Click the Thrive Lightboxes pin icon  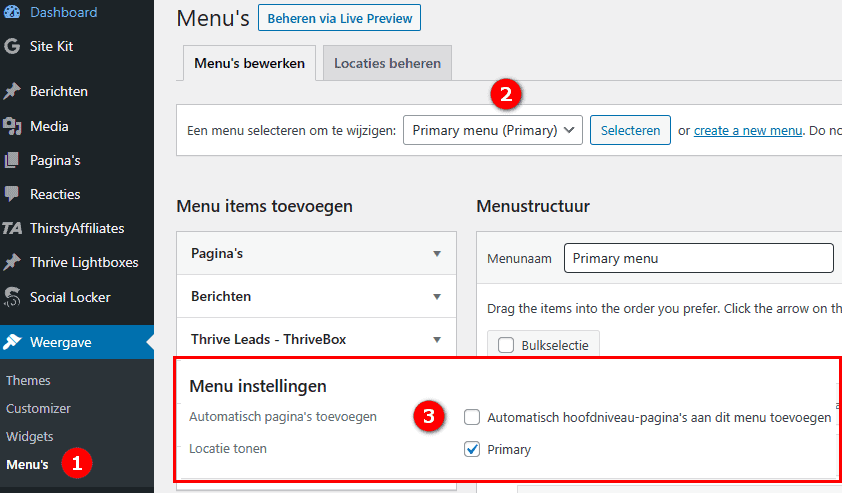12,262
